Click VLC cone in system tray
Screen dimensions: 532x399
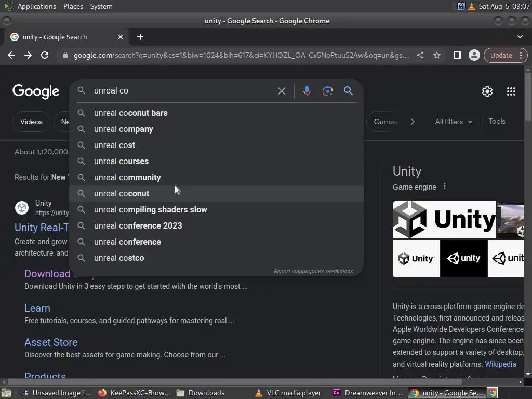tap(471, 6)
